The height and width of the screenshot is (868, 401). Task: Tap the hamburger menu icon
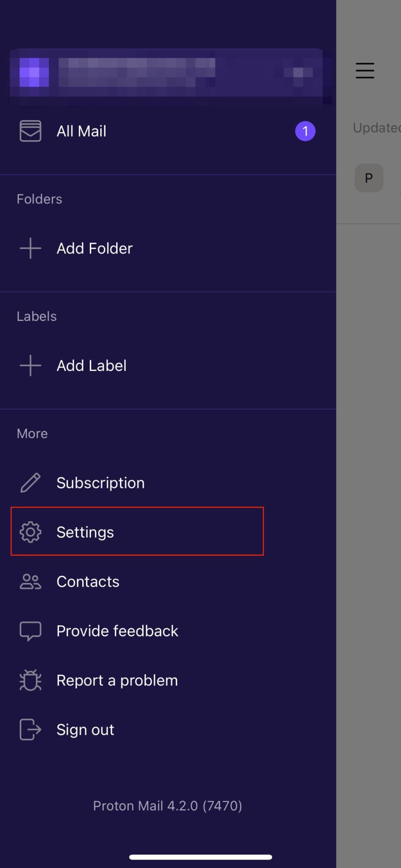coord(365,71)
